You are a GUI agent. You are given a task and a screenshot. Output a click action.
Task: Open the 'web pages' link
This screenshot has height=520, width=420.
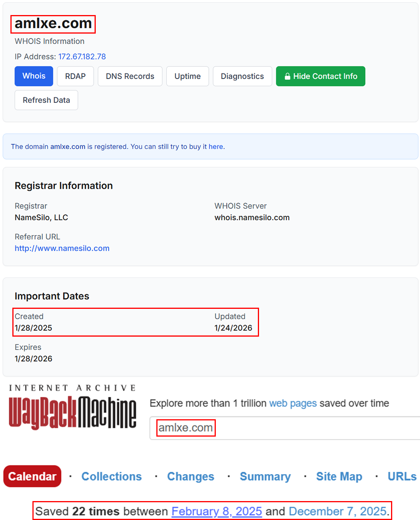pos(293,403)
